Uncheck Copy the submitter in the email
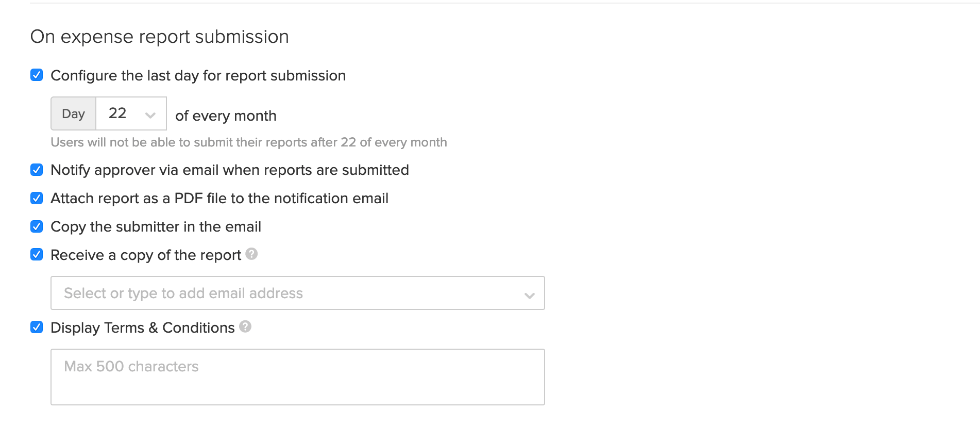 [36, 226]
